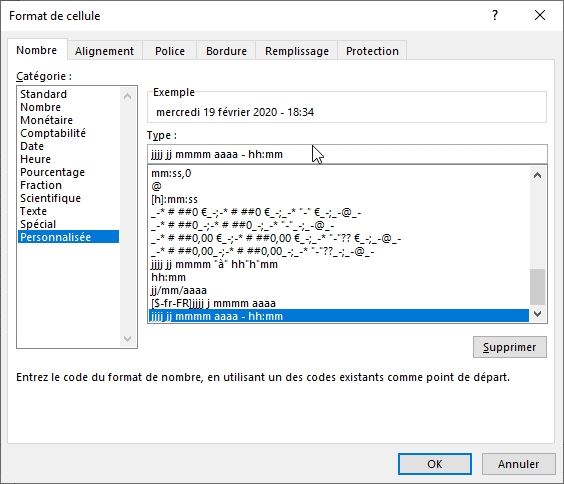The height and width of the screenshot is (484, 564).
Task: Click the type list scroll up arrow
Action: click(x=537, y=175)
